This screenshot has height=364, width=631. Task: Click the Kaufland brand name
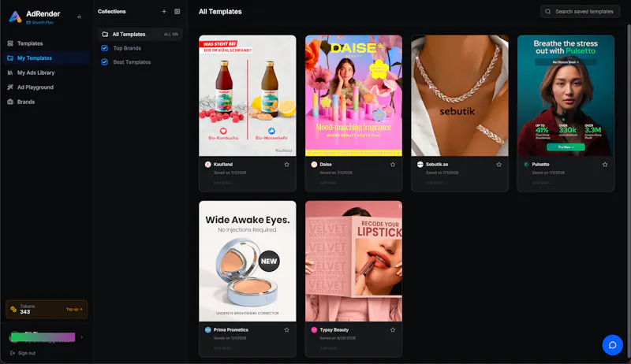(x=223, y=165)
